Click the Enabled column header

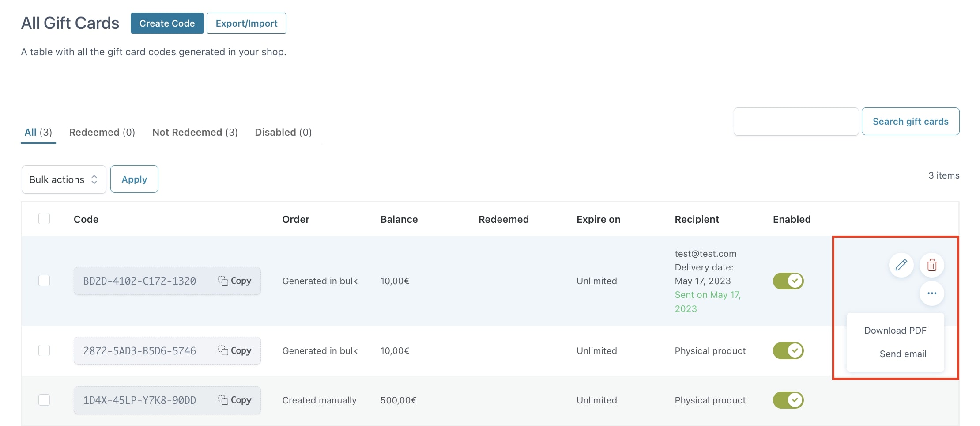tap(792, 219)
